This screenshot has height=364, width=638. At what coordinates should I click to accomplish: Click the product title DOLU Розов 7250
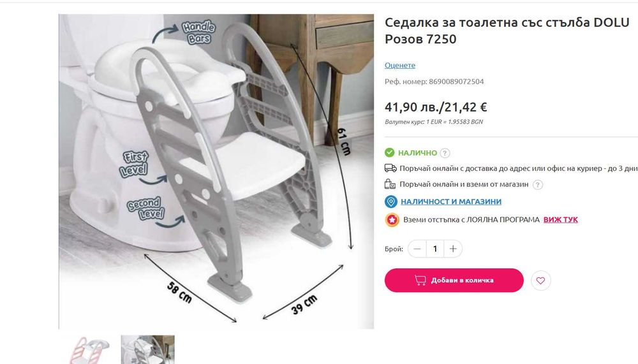pos(507,31)
